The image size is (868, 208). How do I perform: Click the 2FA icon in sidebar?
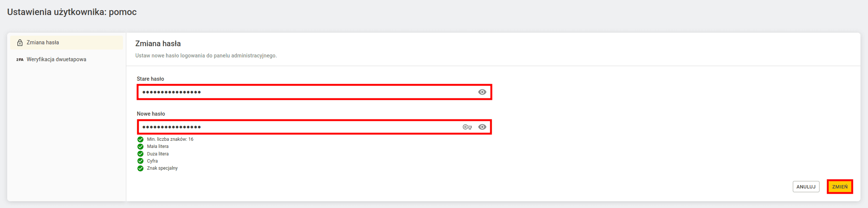click(20, 60)
